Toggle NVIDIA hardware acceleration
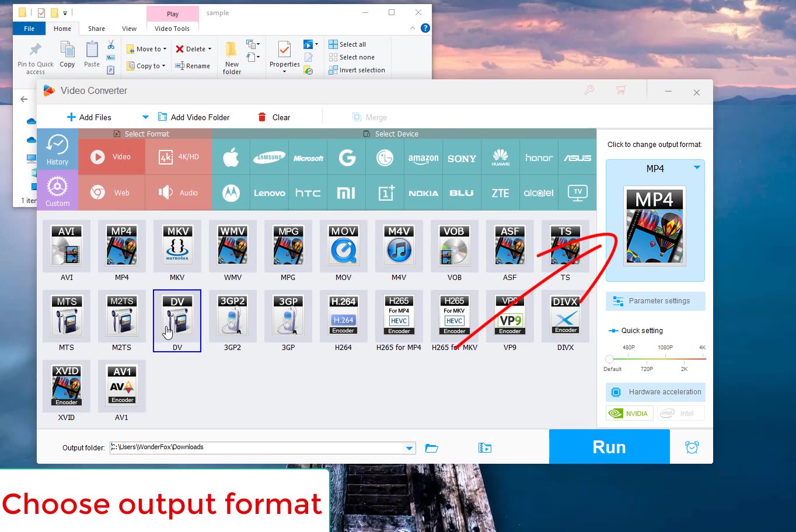 click(629, 413)
